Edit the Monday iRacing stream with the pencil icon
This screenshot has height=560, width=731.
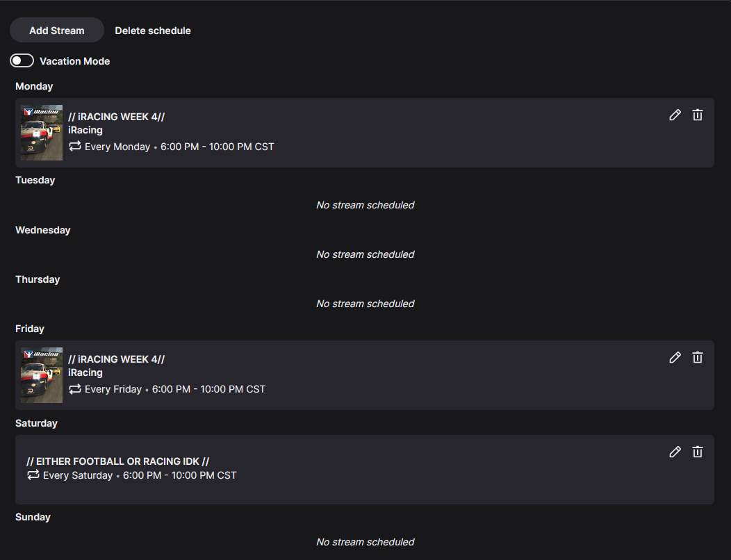pos(675,115)
